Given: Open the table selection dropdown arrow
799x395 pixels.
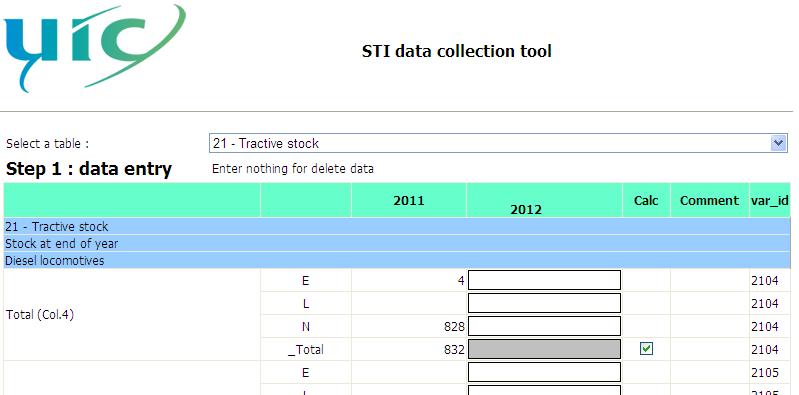Looking at the screenshot, I should (x=778, y=143).
